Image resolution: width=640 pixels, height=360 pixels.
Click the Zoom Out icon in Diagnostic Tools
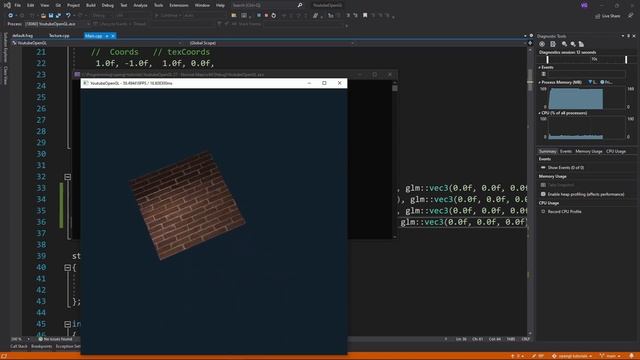(x=573, y=44)
